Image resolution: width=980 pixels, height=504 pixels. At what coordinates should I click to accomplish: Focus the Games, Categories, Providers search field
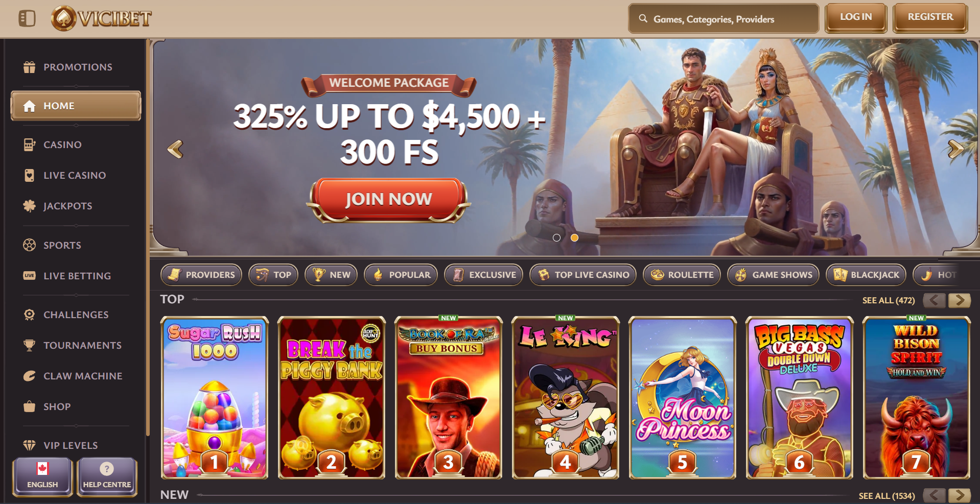coord(724,19)
